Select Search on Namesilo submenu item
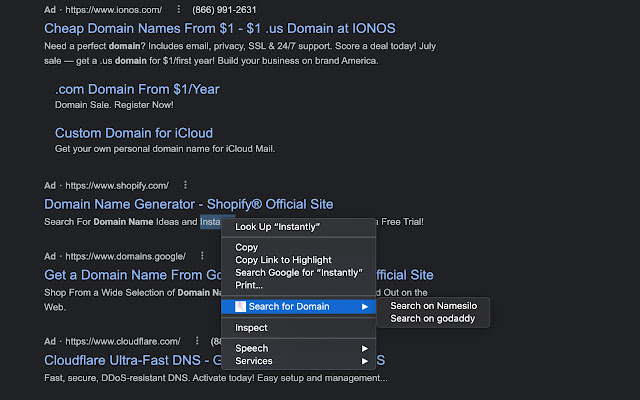Image resolution: width=640 pixels, height=400 pixels. tap(433, 306)
